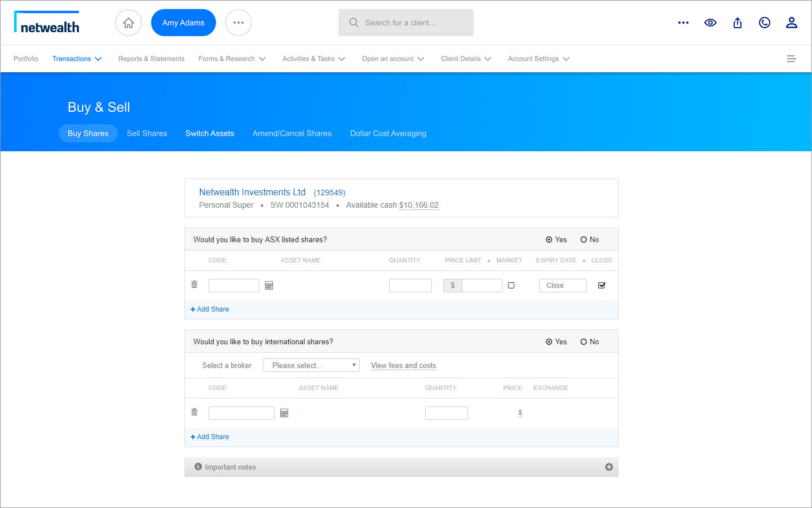Expand the Account Settings dropdown
Image resolution: width=812 pixels, height=508 pixels.
coord(539,59)
